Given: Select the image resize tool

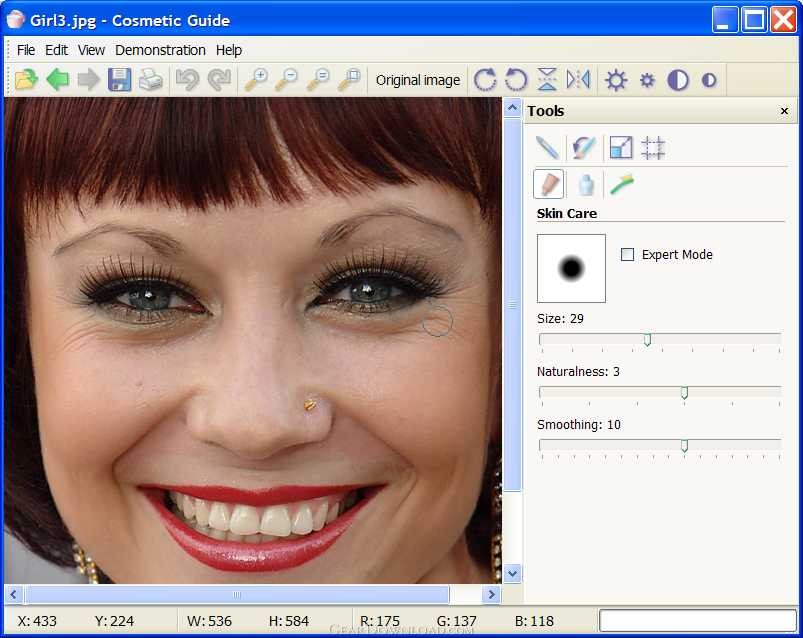Looking at the screenshot, I should [621, 147].
